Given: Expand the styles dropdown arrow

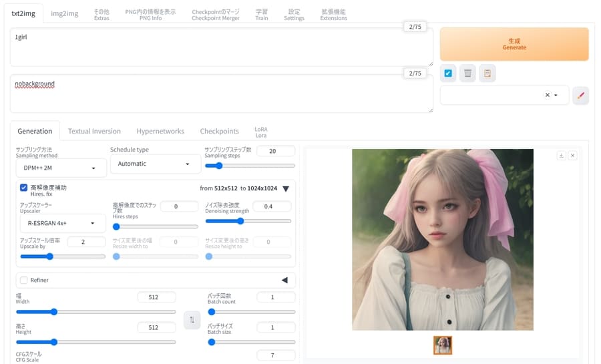Looking at the screenshot, I should pyautogui.click(x=556, y=95).
